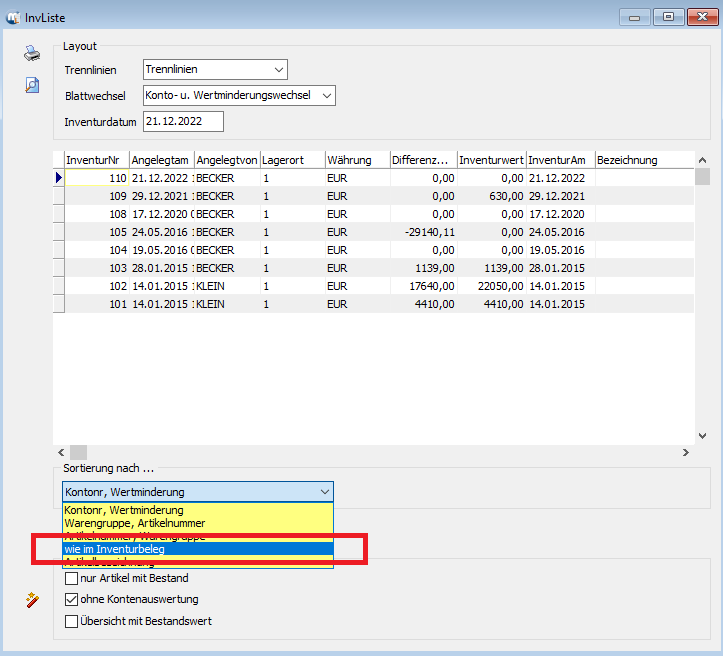Open print preview with magnifier page icon
723x656 pixels.
point(33,85)
